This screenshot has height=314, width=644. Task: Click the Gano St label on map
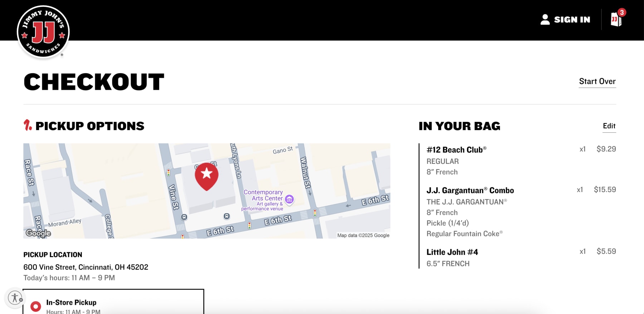coord(283,150)
